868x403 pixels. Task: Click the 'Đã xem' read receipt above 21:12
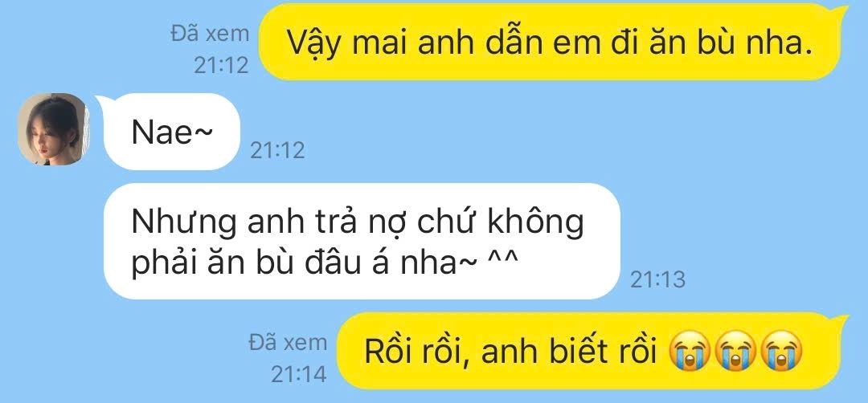[210, 34]
